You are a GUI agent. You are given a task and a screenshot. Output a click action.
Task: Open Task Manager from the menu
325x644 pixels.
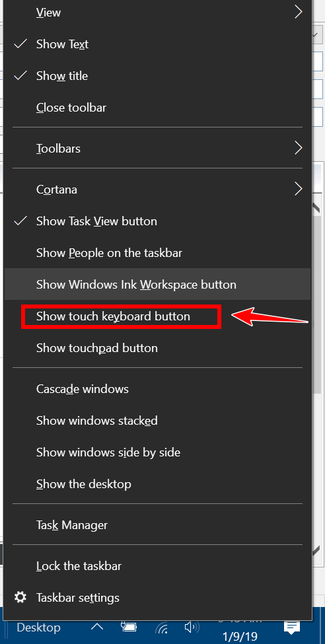coord(157,525)
